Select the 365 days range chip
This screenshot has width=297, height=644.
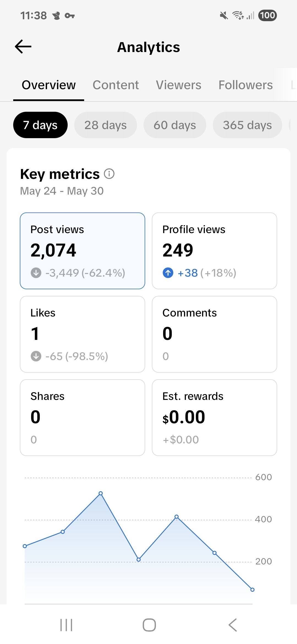click(x=248, y=125)
